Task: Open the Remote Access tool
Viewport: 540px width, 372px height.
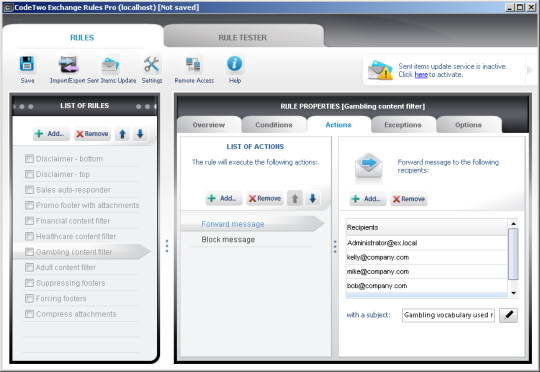Action: (x=193, y=64)
